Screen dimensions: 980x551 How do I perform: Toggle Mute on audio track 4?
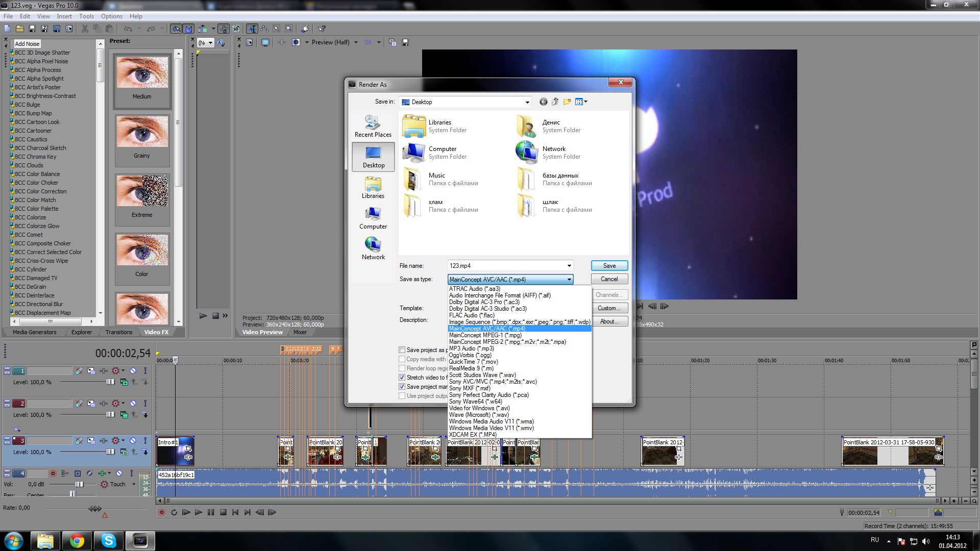119,473
